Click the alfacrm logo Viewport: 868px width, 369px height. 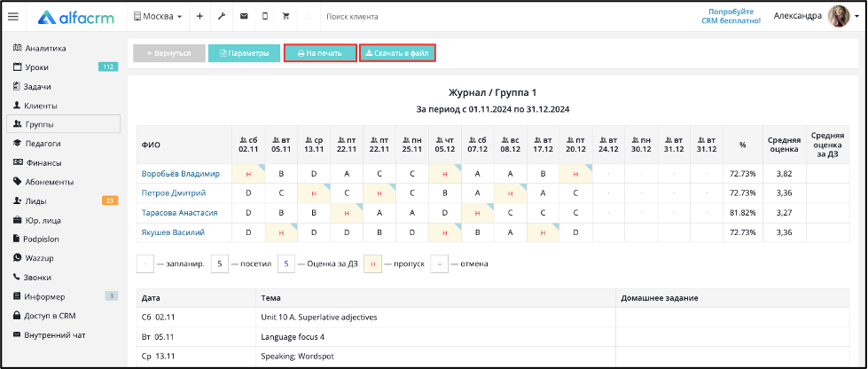(x=76, y=17)
